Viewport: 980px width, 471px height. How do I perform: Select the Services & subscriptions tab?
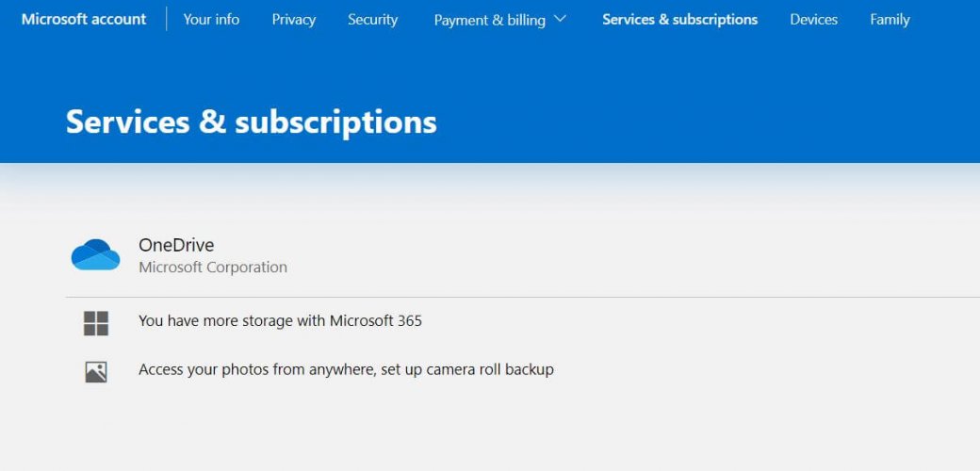(680, 20)
